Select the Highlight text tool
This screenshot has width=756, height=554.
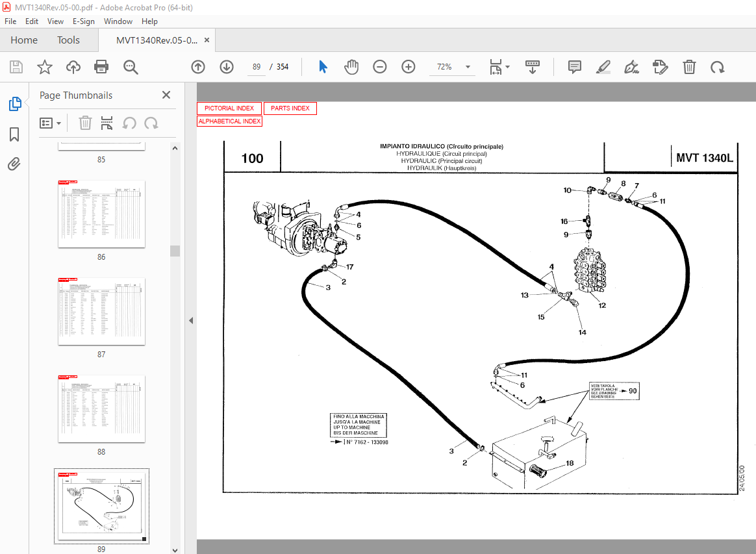pos(603,67)
